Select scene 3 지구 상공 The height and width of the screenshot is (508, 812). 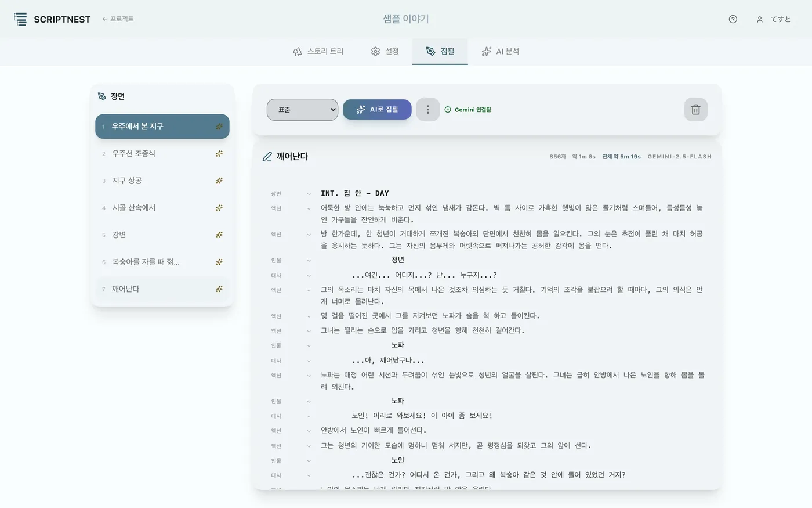point(162,181)
